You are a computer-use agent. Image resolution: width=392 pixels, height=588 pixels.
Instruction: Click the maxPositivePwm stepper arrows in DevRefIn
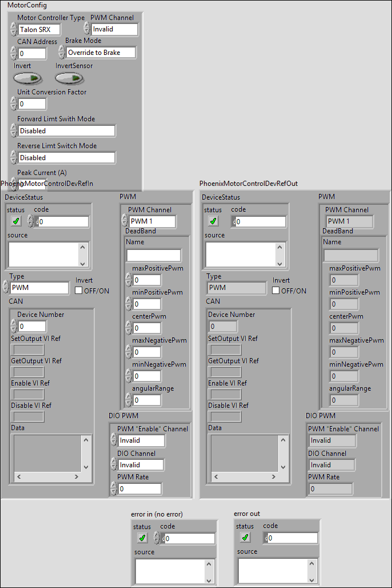click(x=129, y=280)
